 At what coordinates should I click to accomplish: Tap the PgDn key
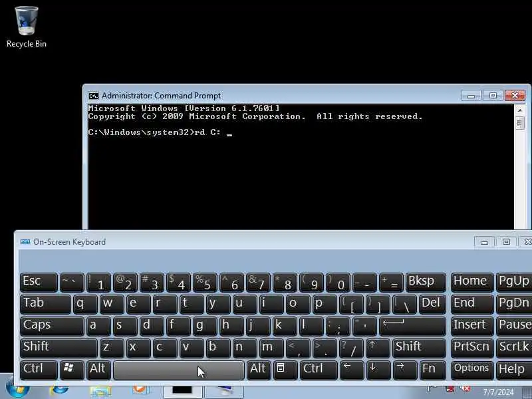point(514,305)
